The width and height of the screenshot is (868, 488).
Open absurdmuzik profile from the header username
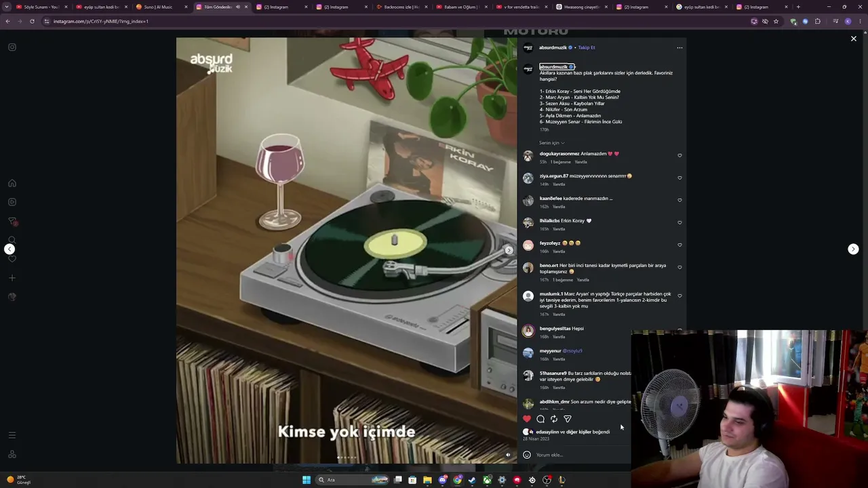point(553,47)
